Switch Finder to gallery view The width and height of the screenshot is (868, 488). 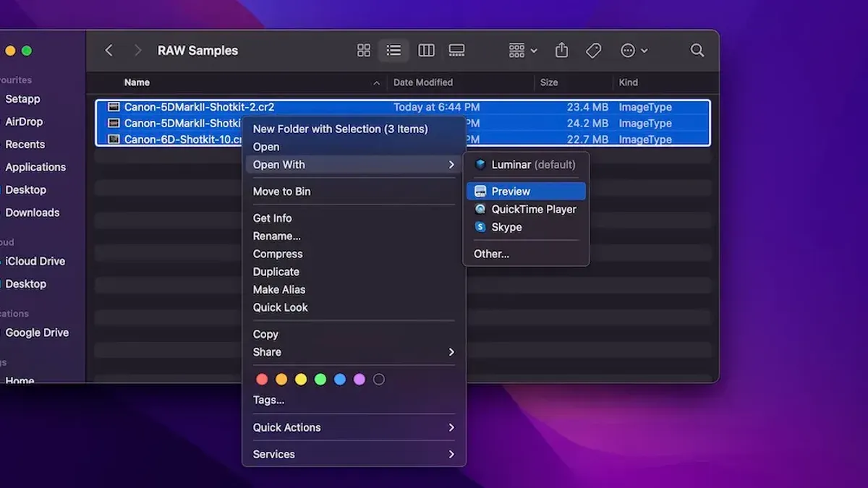pos(456,50)
